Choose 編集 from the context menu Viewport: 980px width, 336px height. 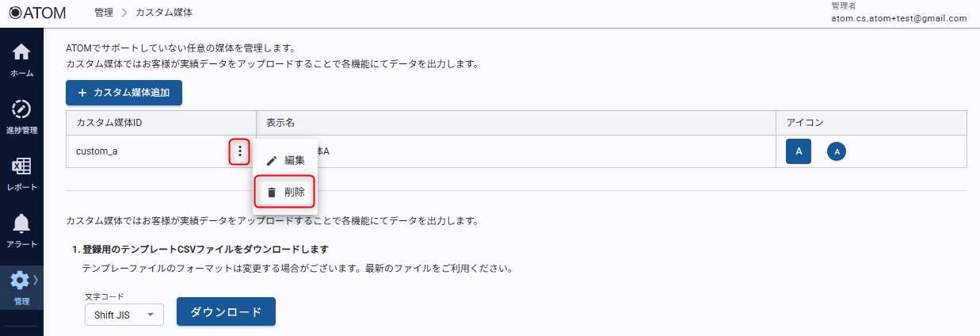285,160
